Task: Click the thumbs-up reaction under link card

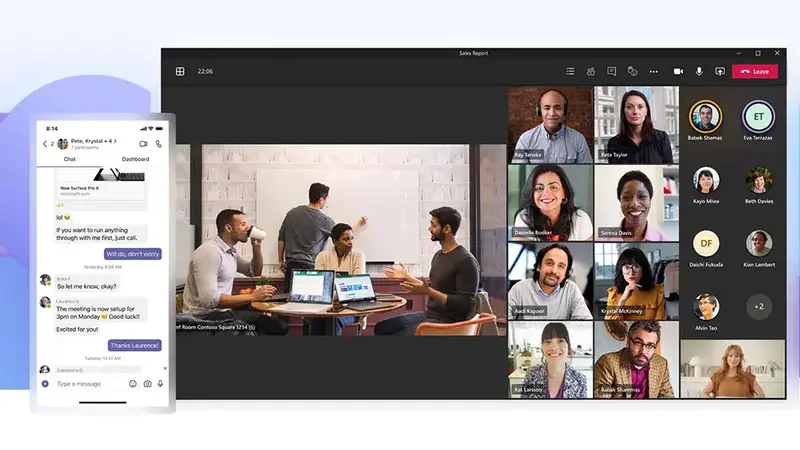Action: tap(60, 205)
